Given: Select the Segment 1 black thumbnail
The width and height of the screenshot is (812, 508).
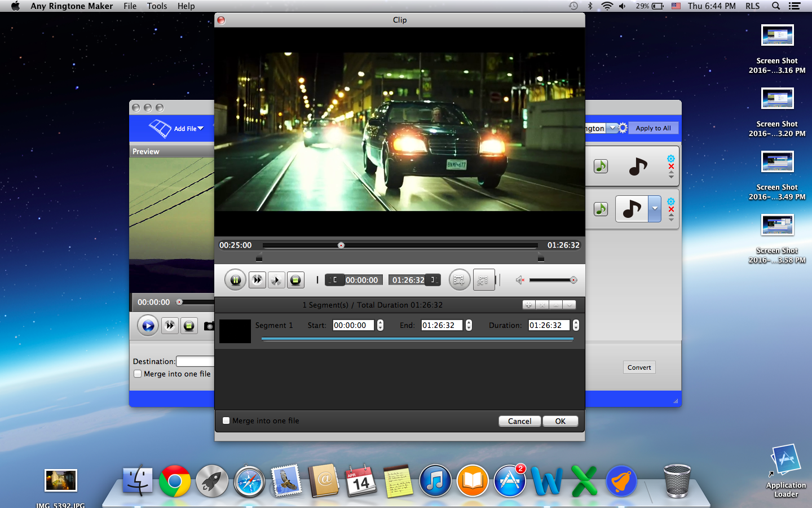Looking at the screenshot, I should [x=235, y=331].
